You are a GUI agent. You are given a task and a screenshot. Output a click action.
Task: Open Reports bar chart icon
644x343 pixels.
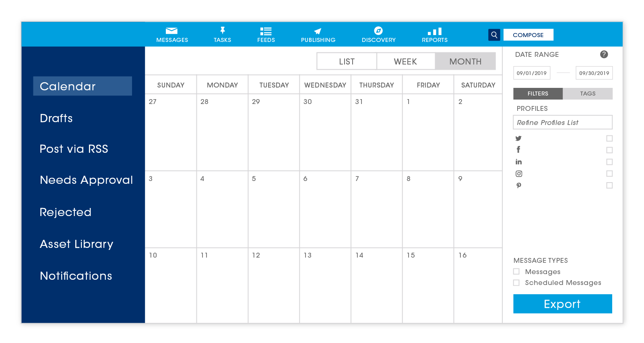click(x=435, y=31)
